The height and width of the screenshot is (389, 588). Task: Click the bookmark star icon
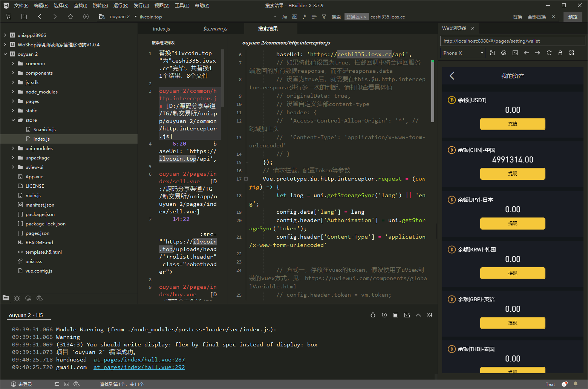[x=70, y=17]
